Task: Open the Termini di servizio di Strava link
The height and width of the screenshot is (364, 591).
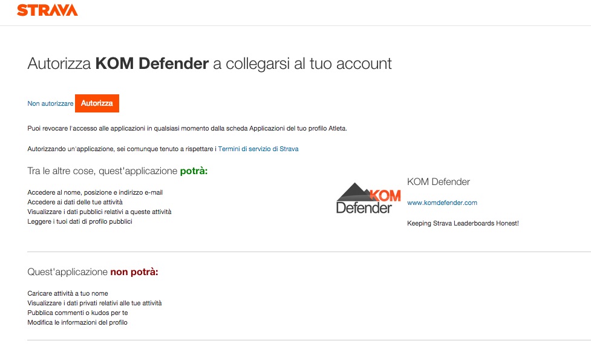Action: (258, 149)
